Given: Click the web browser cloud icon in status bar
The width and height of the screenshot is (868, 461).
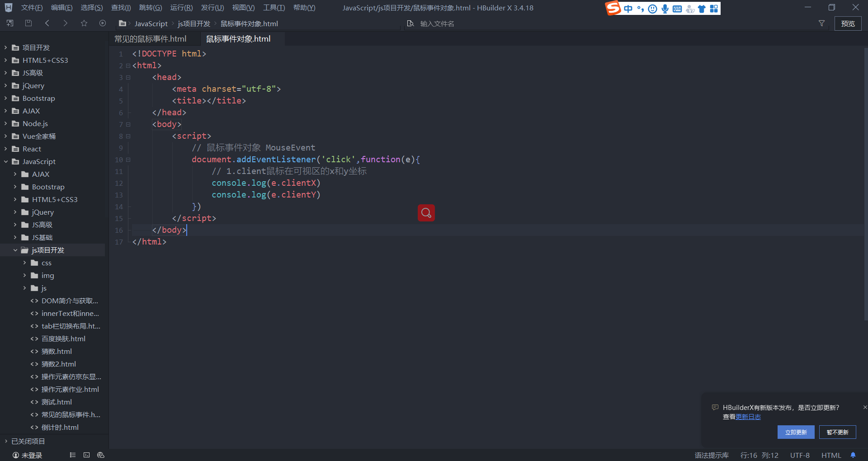Looking at the screenshot, I should (100, 455).
